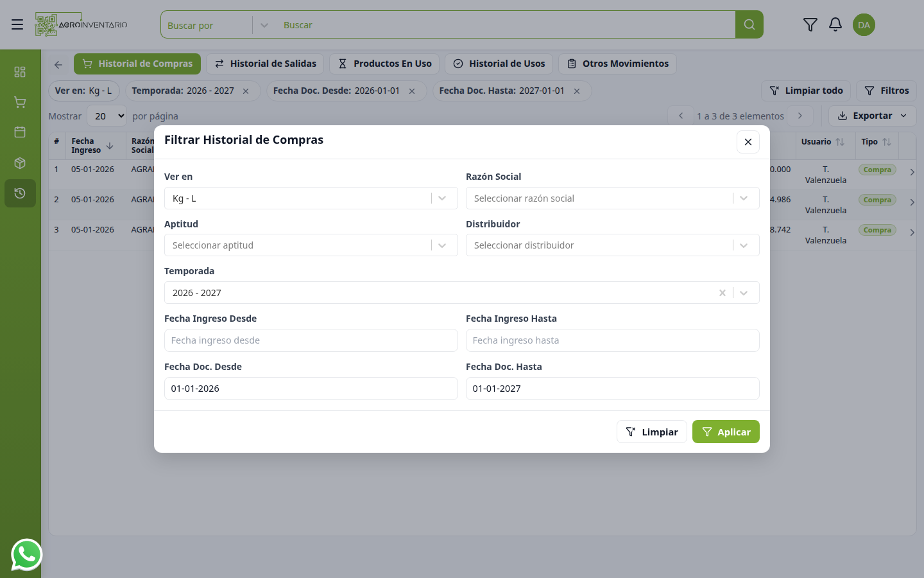This screenshot has width=924, height=578.
Task: Clear the Temporada selection in dialog
Action: pyautogui.click(x=723, y=293)
